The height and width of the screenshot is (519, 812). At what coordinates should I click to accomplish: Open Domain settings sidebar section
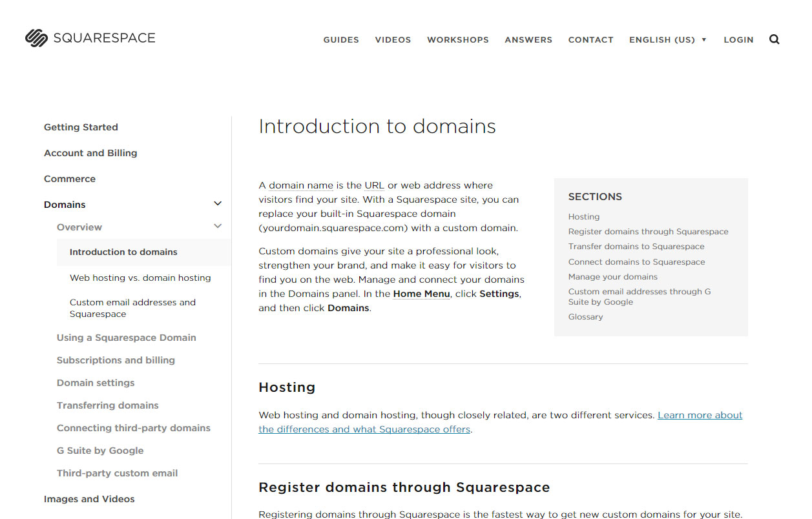pyautogui.click(x=96, y=383)
